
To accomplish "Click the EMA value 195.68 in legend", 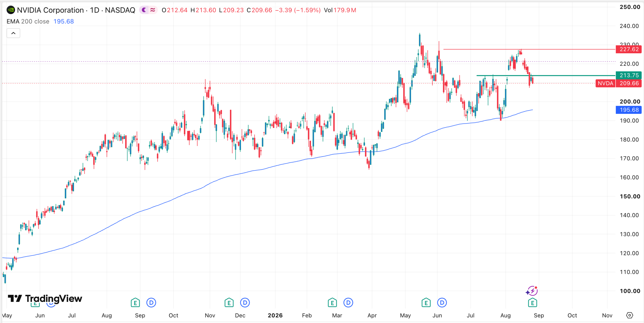I will point(64,21).
